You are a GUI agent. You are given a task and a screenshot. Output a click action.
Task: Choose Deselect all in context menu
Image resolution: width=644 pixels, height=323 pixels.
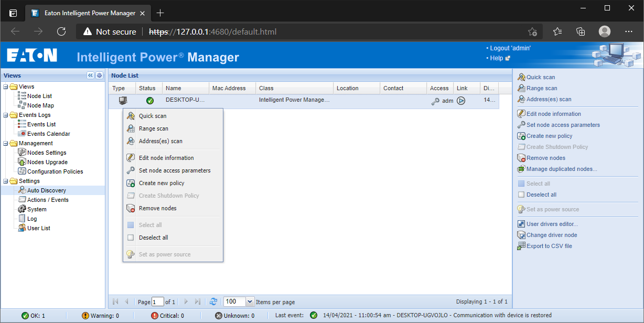click(x=173, y=238)
